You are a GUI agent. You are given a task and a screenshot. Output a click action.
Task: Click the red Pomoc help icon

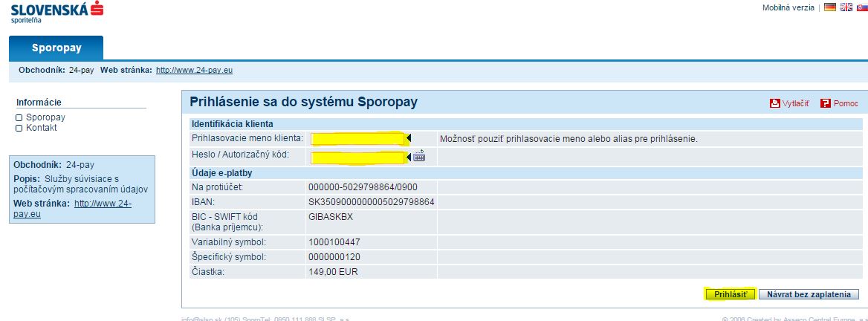pos(825,104)
